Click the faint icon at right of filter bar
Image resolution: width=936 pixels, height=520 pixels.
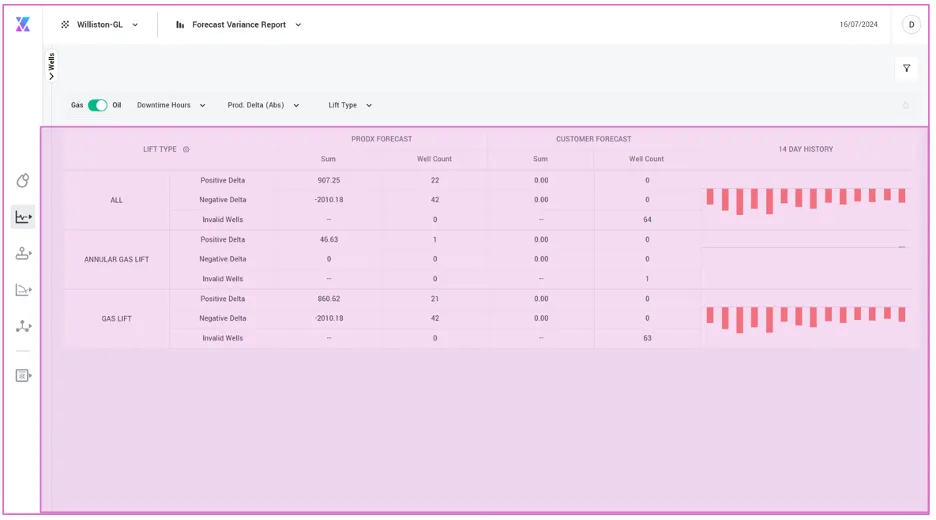(x=906, y=105)
